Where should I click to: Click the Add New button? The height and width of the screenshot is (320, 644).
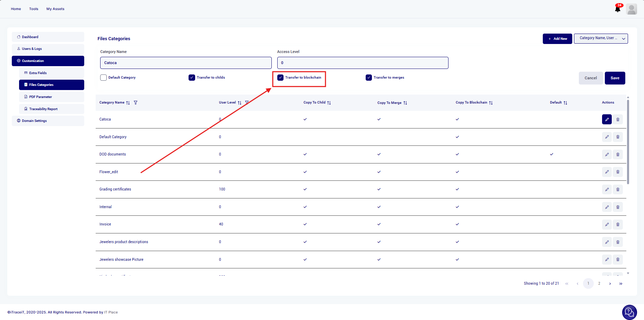click(557, 39)
